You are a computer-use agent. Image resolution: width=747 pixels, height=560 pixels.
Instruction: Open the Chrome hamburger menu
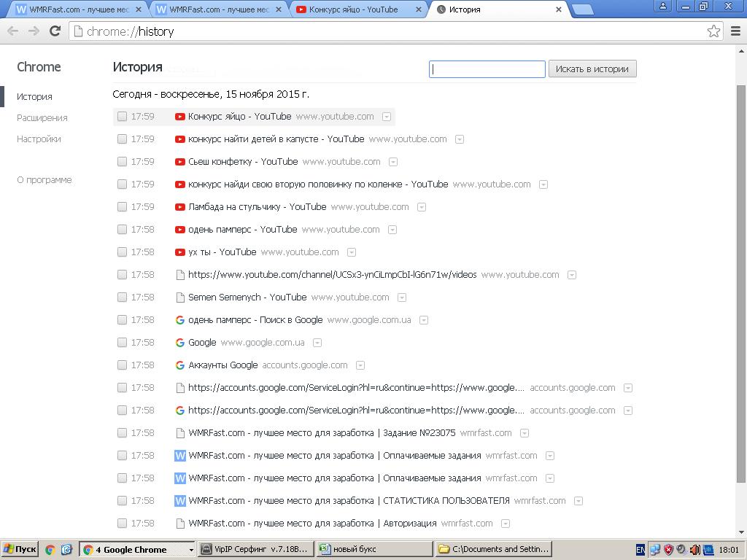735,31
